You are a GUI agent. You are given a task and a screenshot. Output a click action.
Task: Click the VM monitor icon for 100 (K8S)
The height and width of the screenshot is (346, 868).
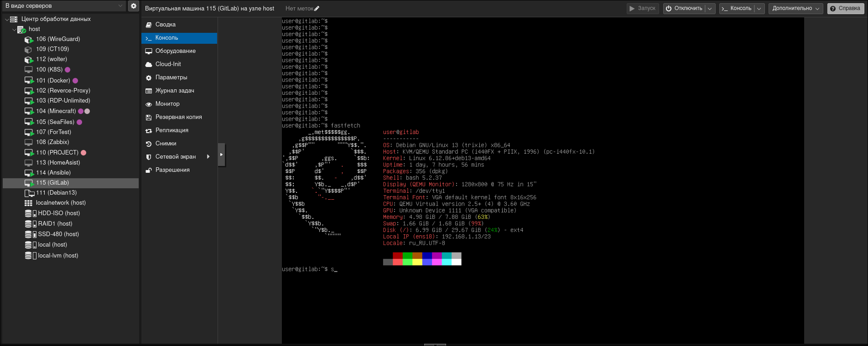(28, 70)
